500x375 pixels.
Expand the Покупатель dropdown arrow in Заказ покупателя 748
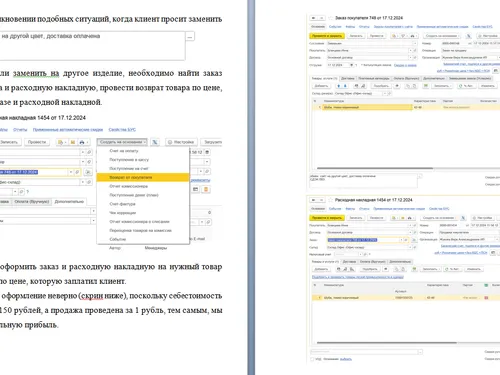tap(410, 50)
